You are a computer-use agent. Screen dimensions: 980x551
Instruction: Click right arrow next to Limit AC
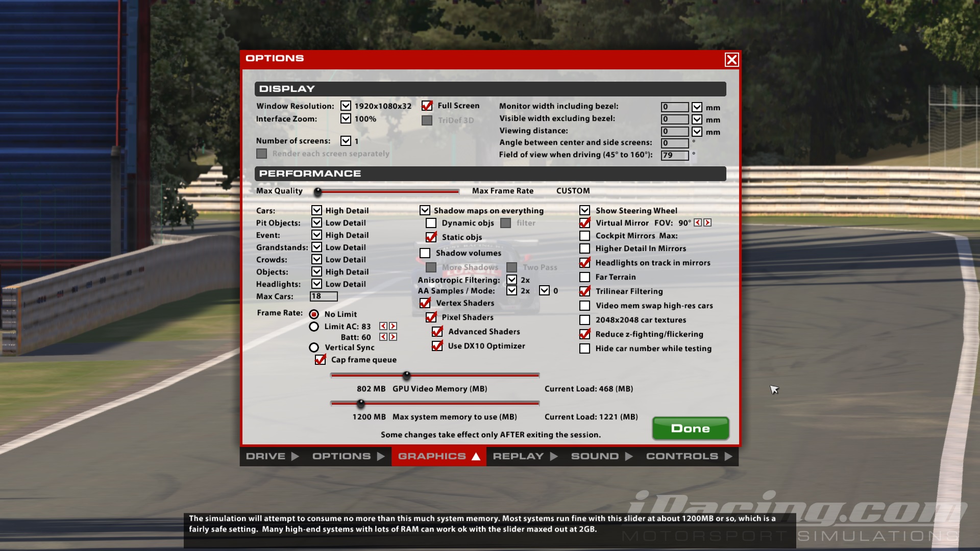[393, 327]
